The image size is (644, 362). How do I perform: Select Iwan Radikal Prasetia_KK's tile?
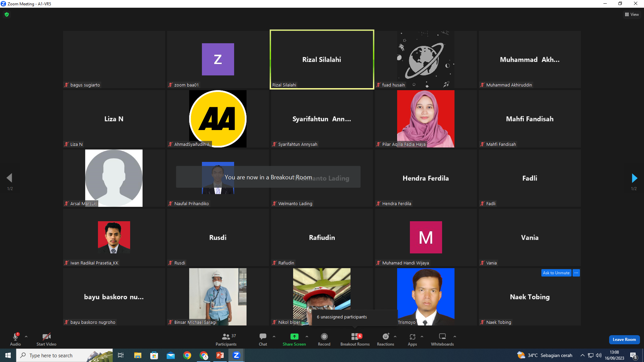[114, 237]
